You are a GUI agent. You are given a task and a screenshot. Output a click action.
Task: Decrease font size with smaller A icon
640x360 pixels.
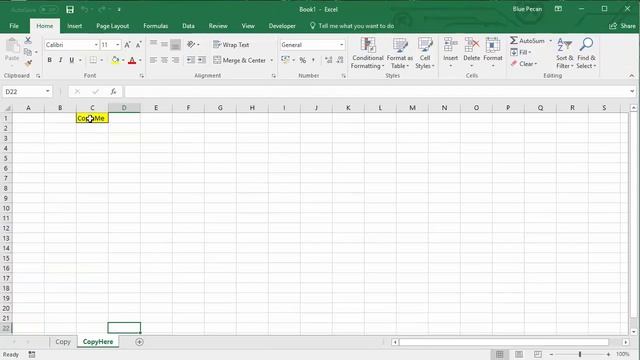(x=138, y=44)
